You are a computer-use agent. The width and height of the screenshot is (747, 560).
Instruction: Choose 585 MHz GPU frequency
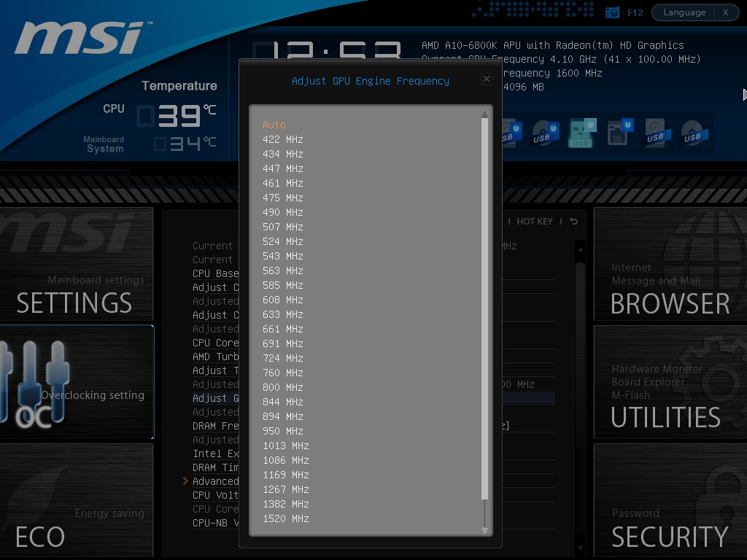click(282, 285)
